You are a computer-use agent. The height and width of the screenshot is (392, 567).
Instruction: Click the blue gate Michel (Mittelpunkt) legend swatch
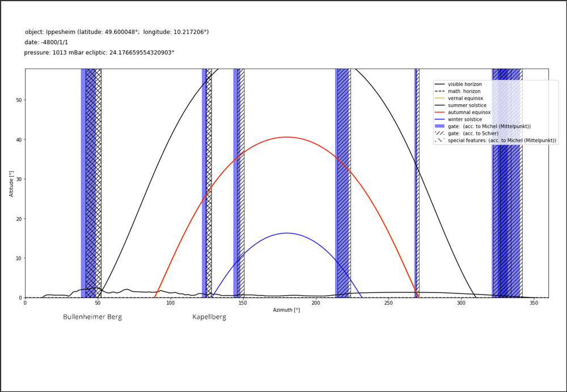pos(439,126)
